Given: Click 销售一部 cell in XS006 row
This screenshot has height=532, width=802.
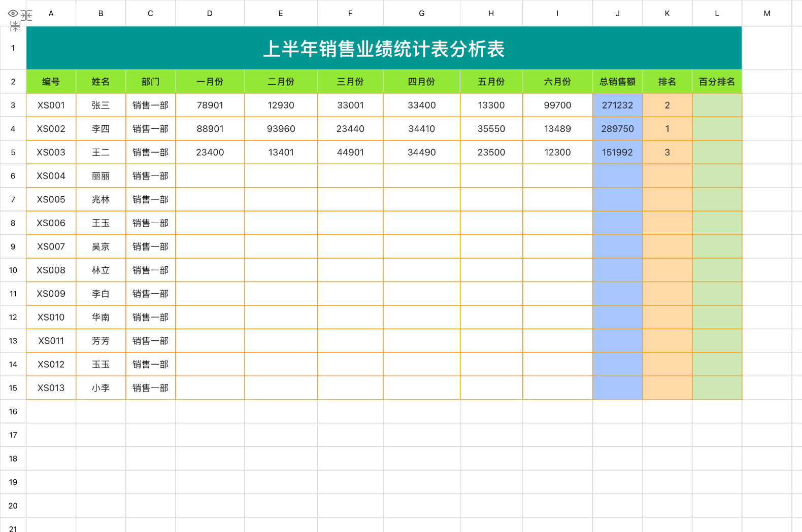Looking at the screenshot, I should pyautogui.click(x=150, y=223).
